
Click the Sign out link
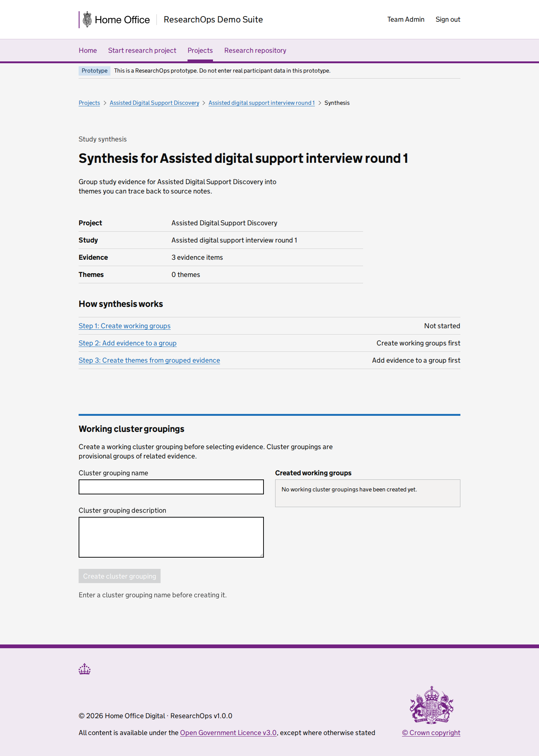pos(448,19)
